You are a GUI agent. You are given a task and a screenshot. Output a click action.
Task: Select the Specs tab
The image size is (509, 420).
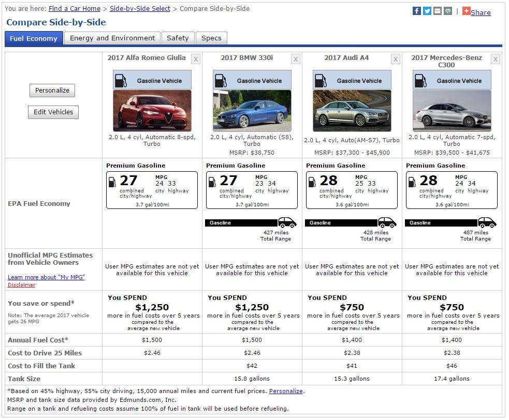point(211,38)
